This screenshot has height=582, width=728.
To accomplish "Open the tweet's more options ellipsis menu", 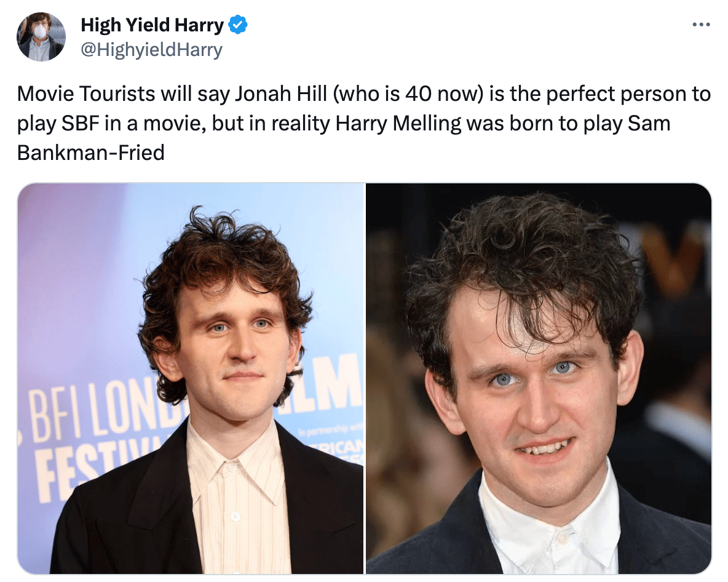I will pos(701,25).
